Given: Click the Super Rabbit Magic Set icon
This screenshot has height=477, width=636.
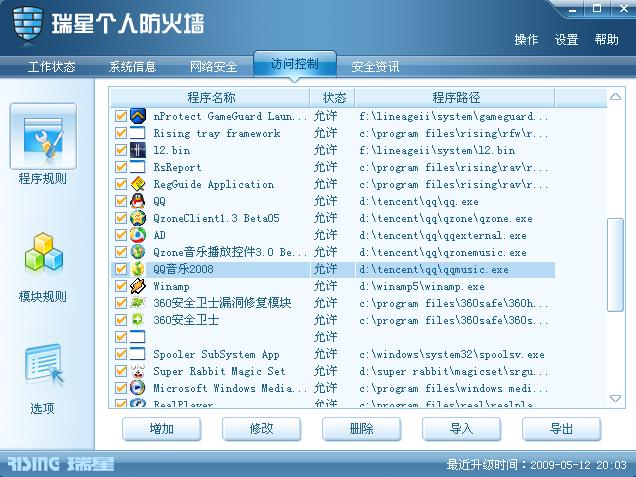Looking at the screenshot, I should (x=138, y=371).
